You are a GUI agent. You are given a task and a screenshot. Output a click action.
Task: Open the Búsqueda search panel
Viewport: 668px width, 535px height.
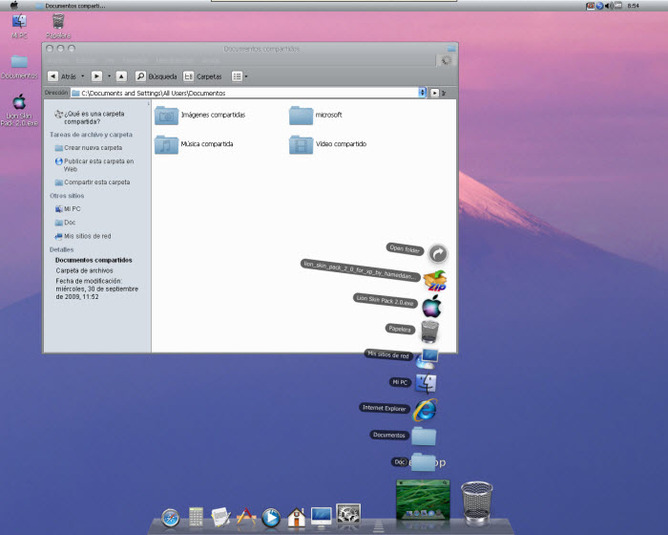156,76
